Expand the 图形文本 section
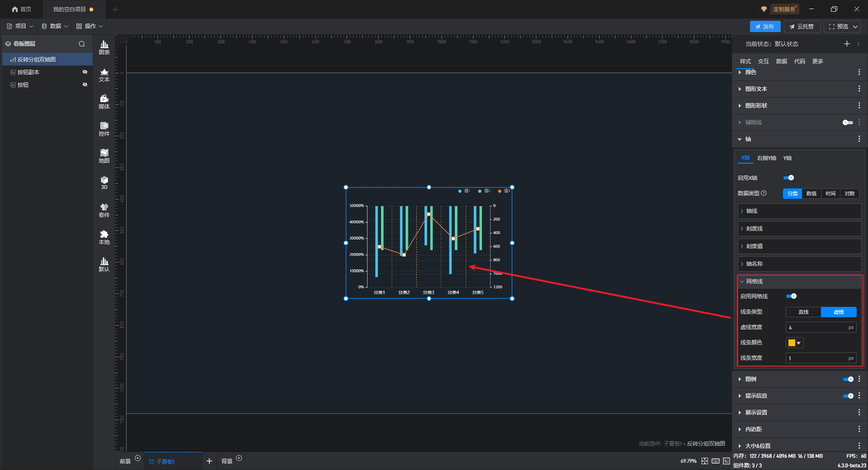The height and width of the screenshot is (470, 868). (756, 89)
